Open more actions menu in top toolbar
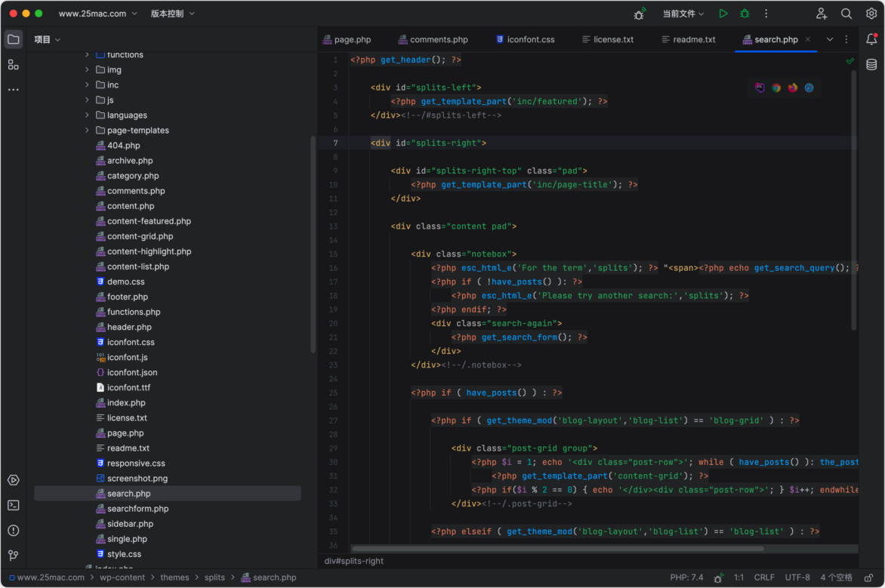Image resolution: width=885 pixels, height=588 pixels. tap(766, 14)
